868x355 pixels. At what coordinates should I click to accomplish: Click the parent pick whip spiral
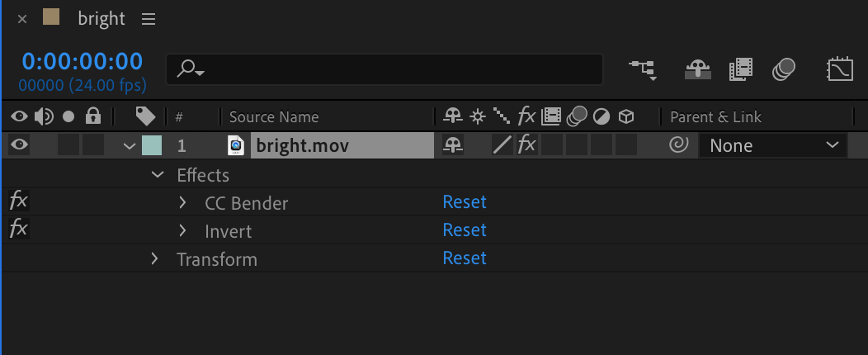click(678, 145)
